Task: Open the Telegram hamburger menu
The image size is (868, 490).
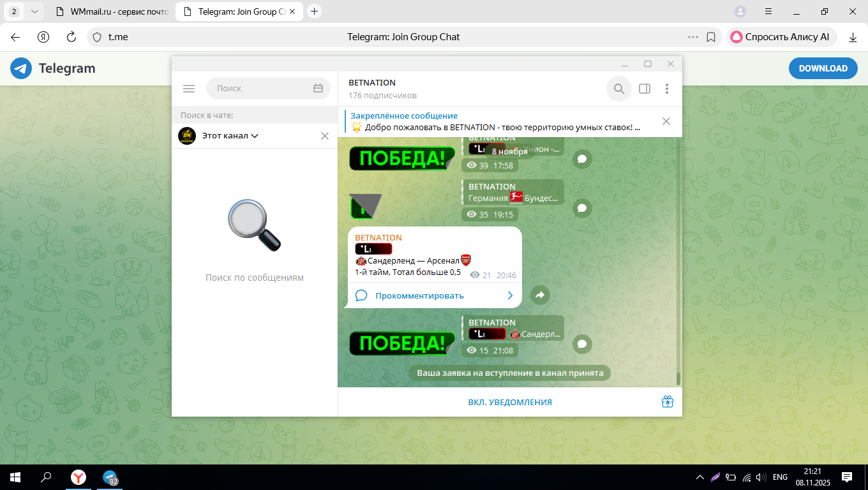Action: pyautogui.click(x=188, y=89)
